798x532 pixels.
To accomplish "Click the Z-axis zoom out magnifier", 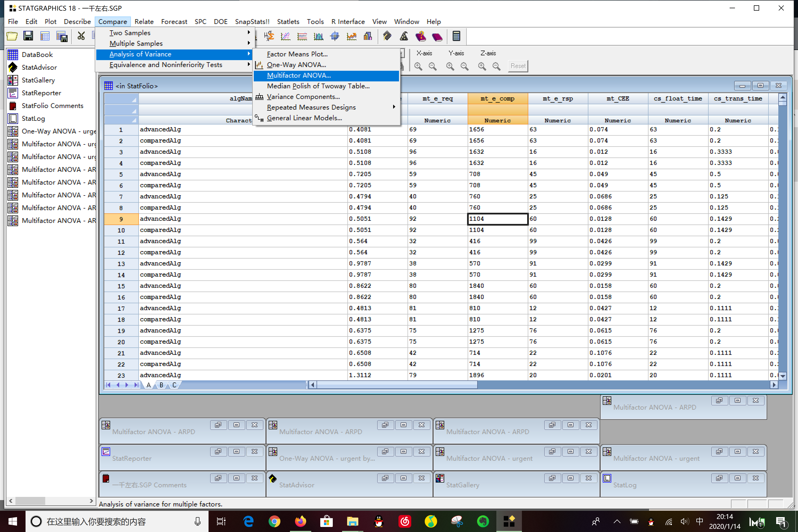I will [x=496, y=66].
